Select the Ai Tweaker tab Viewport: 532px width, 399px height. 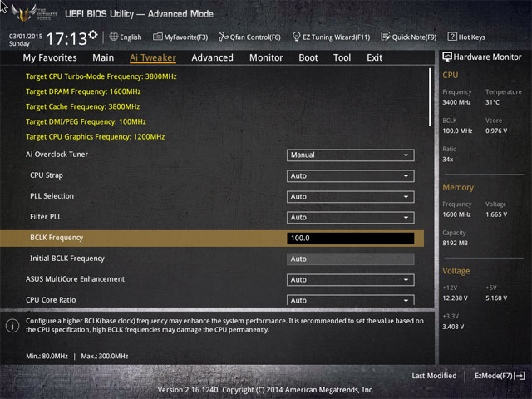click(153, 57)
